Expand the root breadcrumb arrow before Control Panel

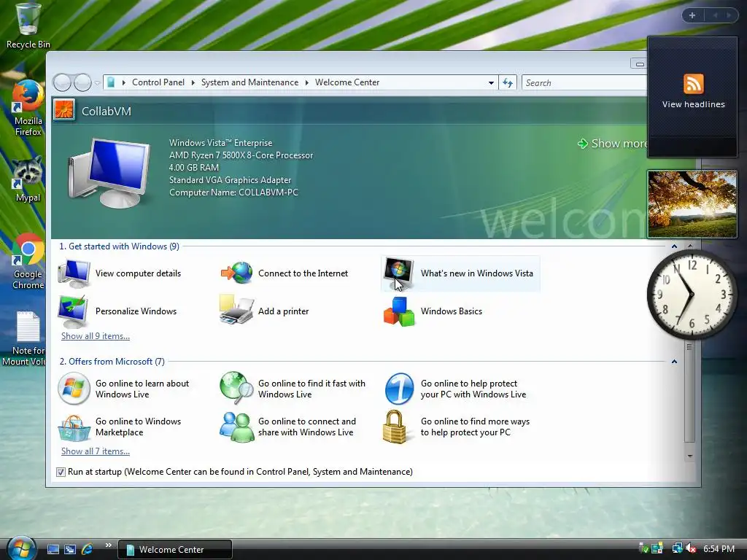[124, 82]
